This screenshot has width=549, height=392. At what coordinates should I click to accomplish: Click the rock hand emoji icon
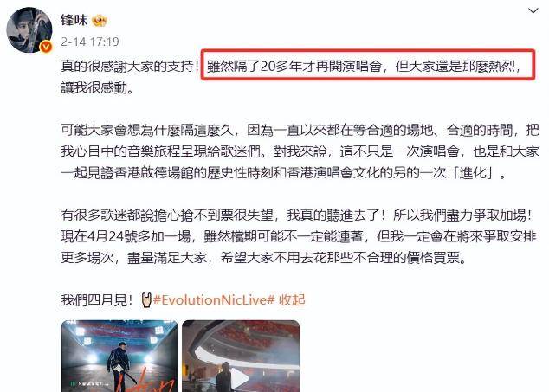[x=146, y=300]
